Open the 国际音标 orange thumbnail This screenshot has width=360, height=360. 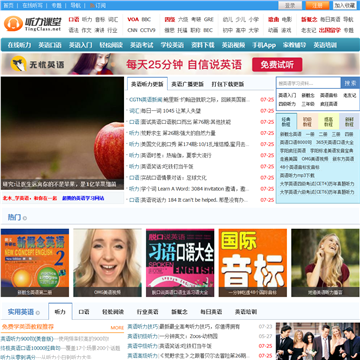coord(253,263)
